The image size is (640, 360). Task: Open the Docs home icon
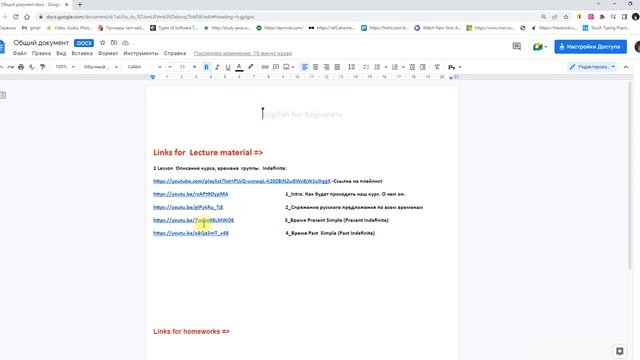[x=2, y=47]
